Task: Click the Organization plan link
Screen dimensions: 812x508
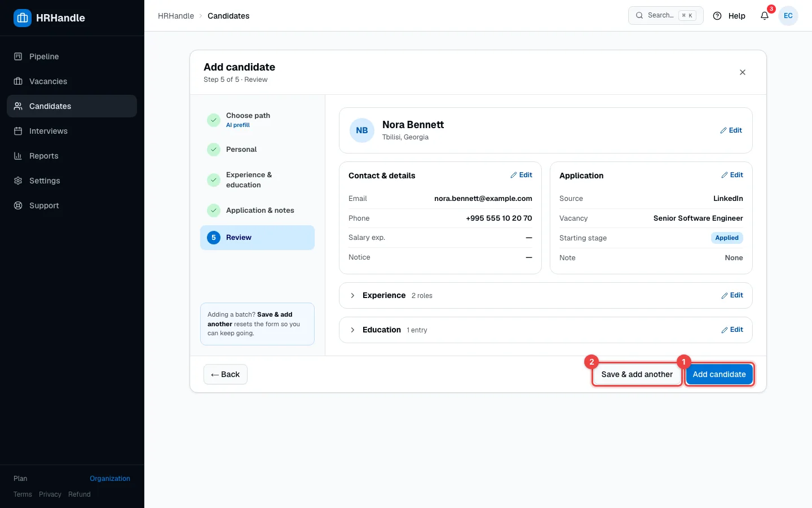Action: click(x=110, y=479)
